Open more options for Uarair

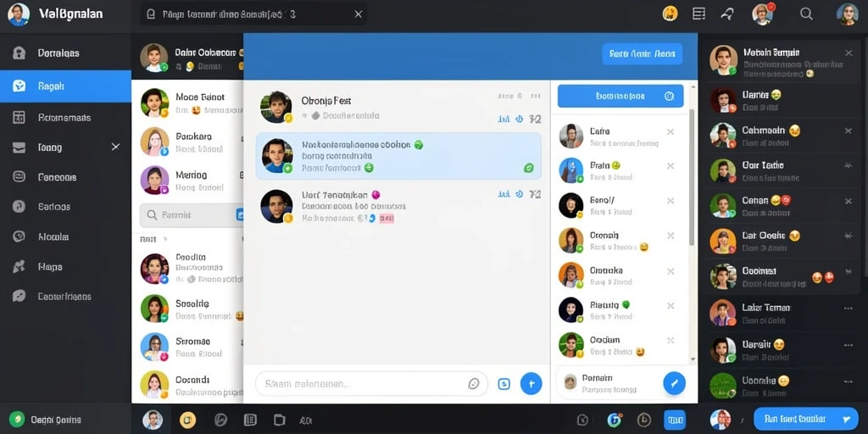(x=848, y=345)
